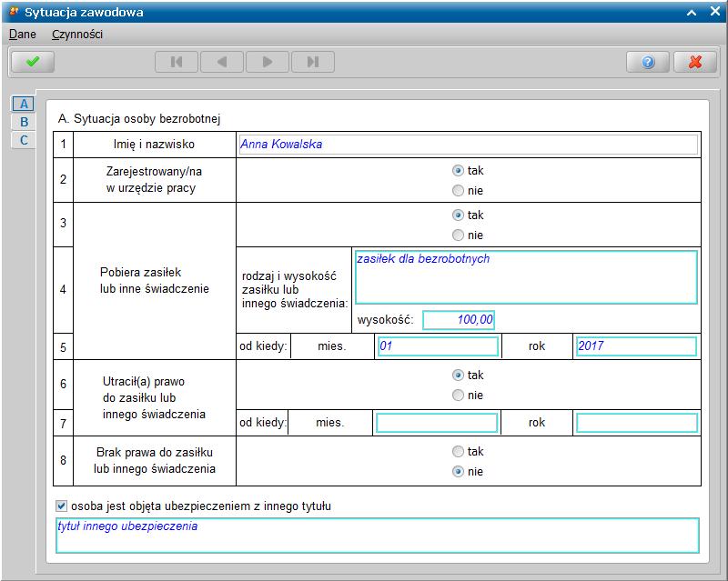
Task: Click the label 'Imię i nazwisko'
Action: (x=154, y=145)
